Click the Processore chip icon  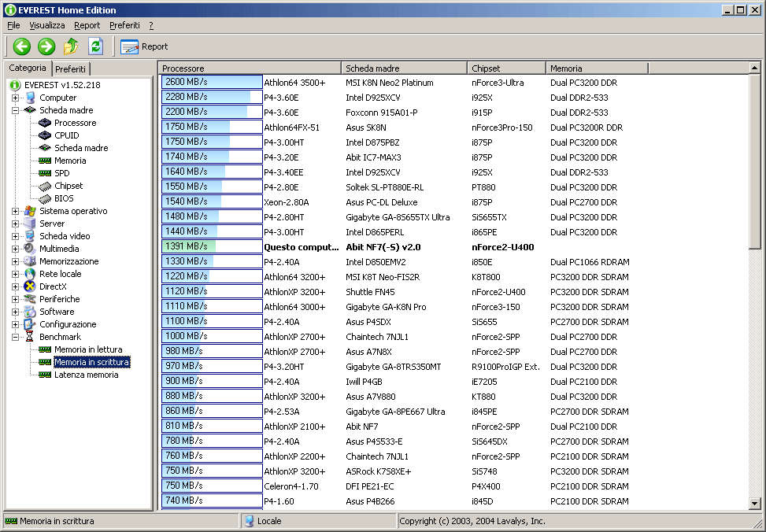coord(45,123)
